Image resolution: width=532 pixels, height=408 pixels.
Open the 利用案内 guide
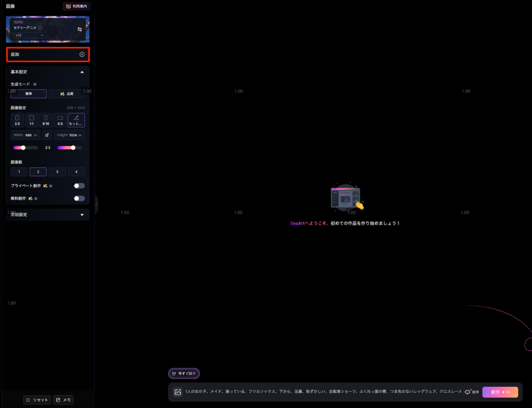pos(76,6)
